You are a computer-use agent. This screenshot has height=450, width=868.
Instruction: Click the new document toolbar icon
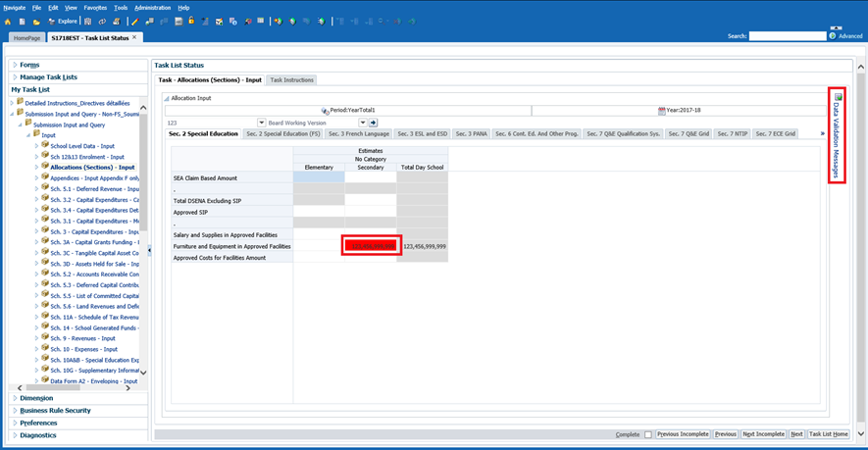coord(22,21)
